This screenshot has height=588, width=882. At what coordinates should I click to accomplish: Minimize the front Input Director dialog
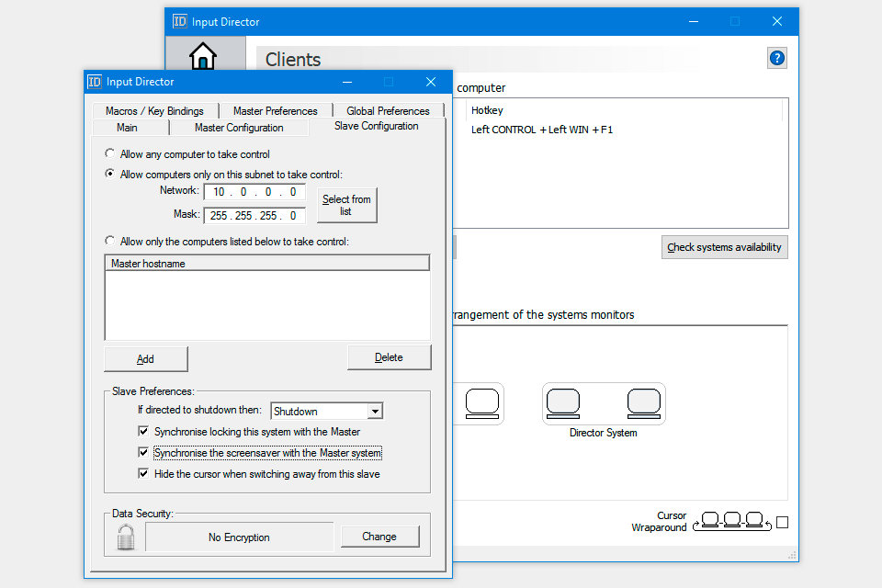point(347,82)
